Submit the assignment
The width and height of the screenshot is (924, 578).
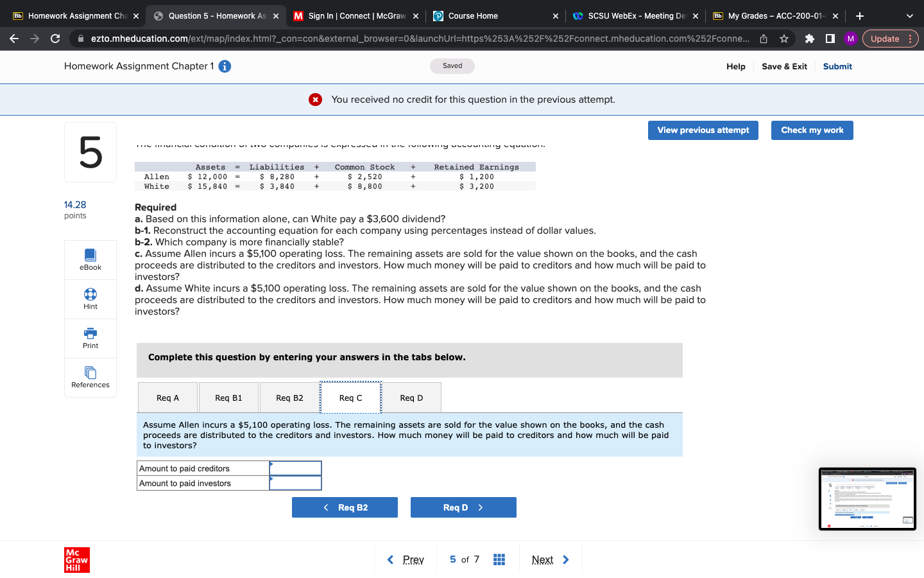coord(837,66)
